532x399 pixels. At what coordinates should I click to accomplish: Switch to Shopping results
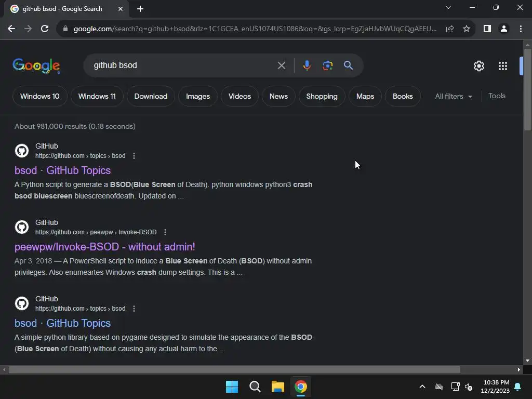coord(322,96)
